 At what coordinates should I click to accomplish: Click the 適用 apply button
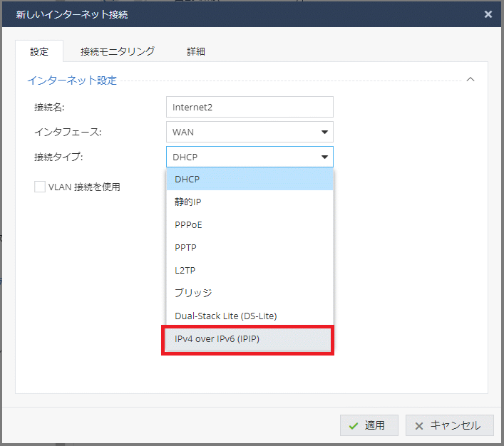pyautogui.click(x=369, y=425)
